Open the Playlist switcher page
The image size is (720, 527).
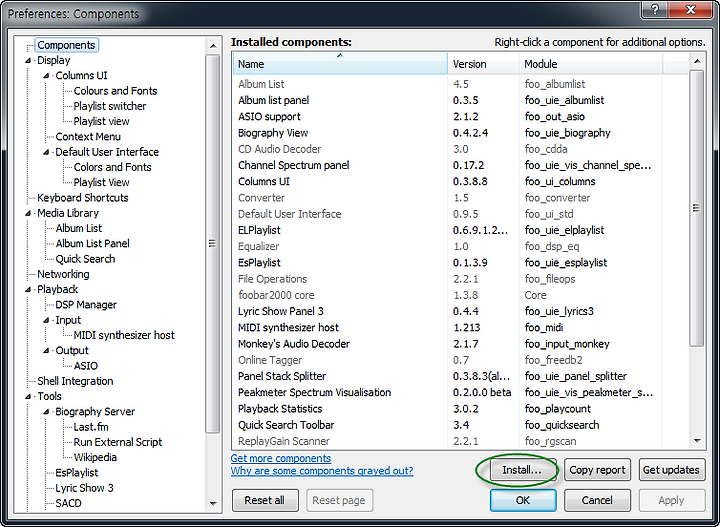coord(110,106)
